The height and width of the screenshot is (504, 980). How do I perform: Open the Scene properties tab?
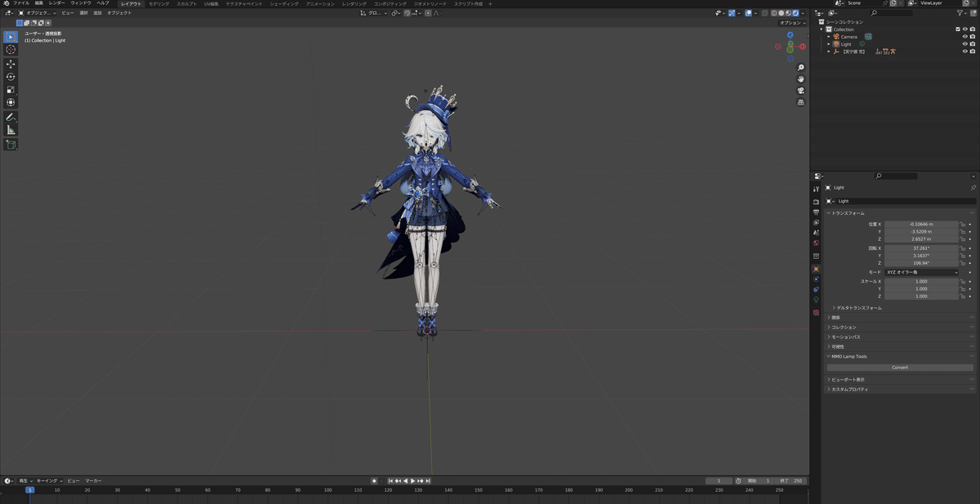tap(816, 233)
